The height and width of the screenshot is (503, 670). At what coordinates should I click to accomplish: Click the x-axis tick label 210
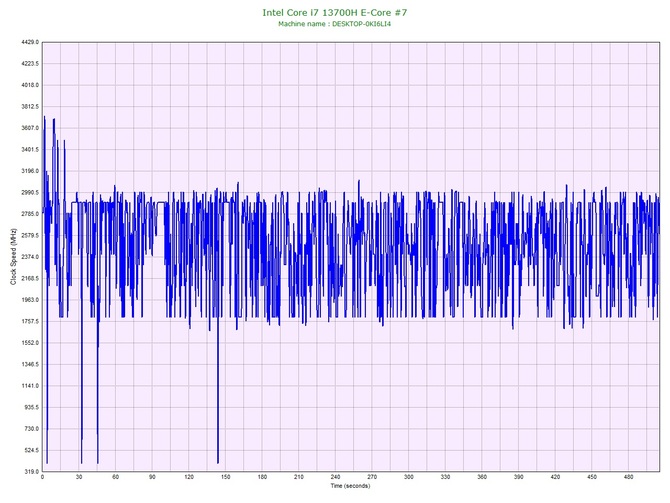pyautogui.click(x=299, y=477)
